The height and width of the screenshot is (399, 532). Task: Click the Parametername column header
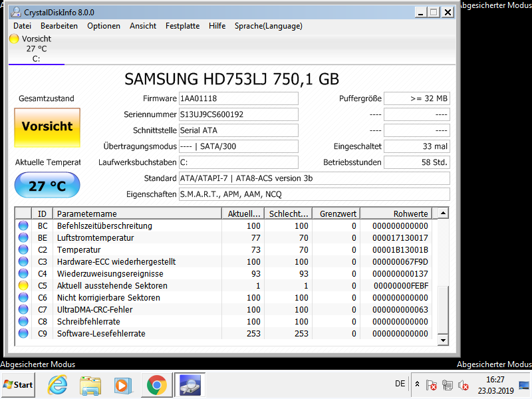point(138,213)
